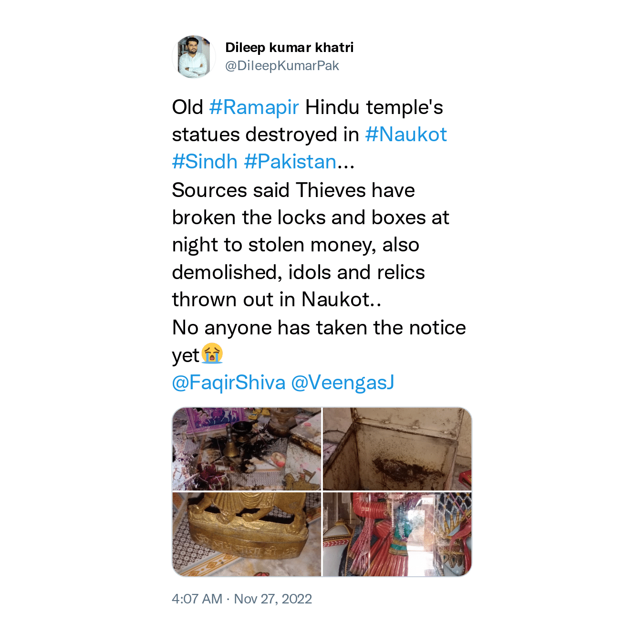View the scattered temple items photo

(247, 449)
